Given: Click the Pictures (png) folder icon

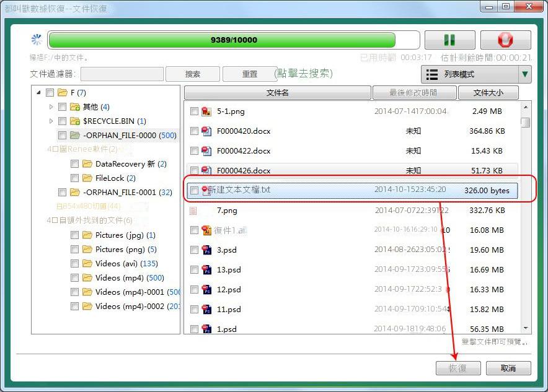Looking at the screenshot, I should [87, 249].
